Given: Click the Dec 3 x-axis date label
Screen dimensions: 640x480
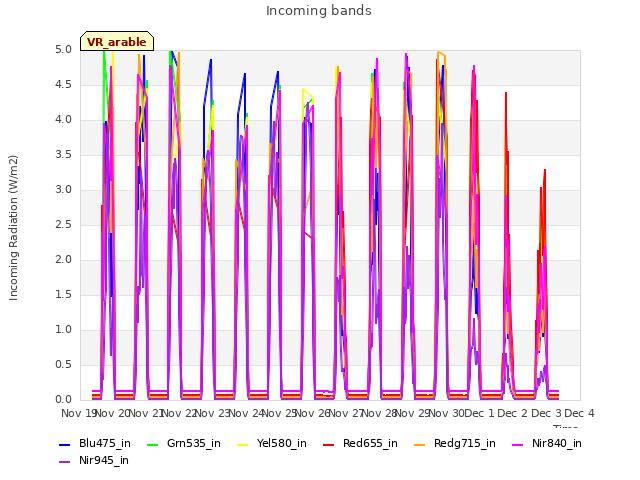Looking at the screenshot, I should tap(547, 413).
